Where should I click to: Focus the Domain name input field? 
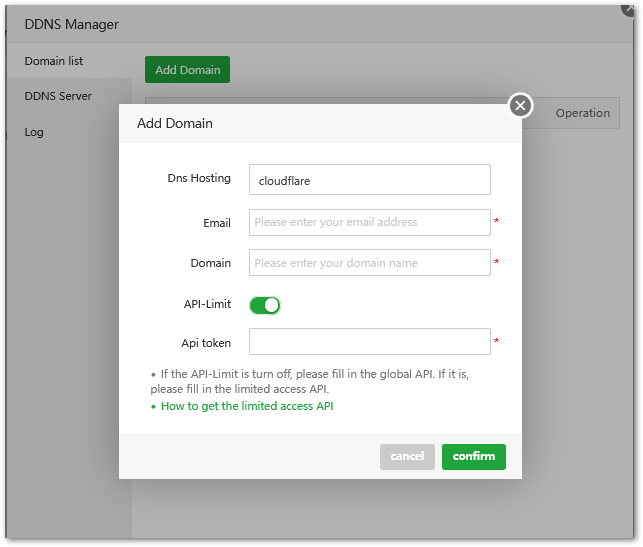pyautogui.click(x=369, y=263)
